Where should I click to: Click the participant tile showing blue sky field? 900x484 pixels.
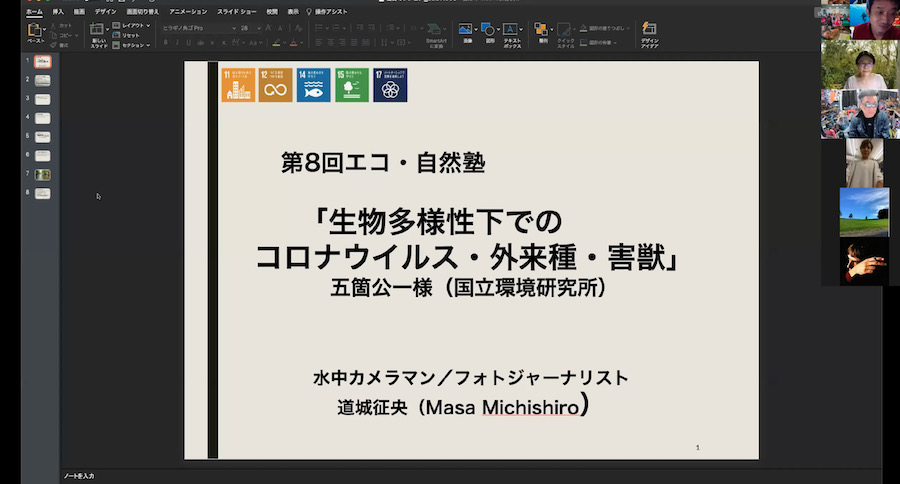(864, 212)
